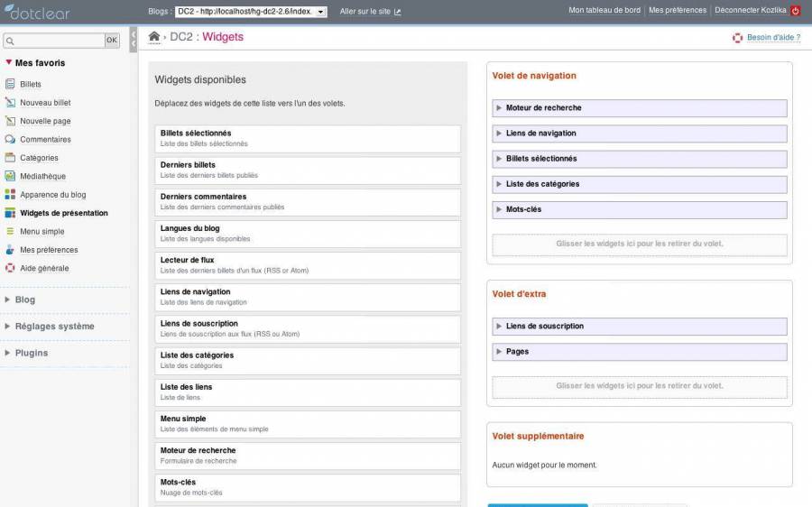Screen dimensions: 812x507
Task: Collapse the sidebar with the arrow handle
Action: pyautogui.click(x=134, y=39)
